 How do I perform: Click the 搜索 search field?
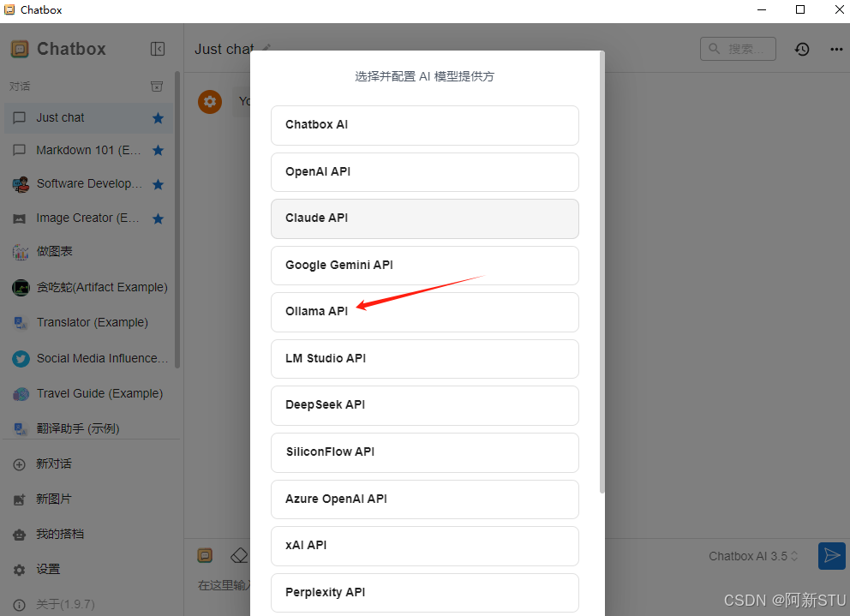coord(738,49)
